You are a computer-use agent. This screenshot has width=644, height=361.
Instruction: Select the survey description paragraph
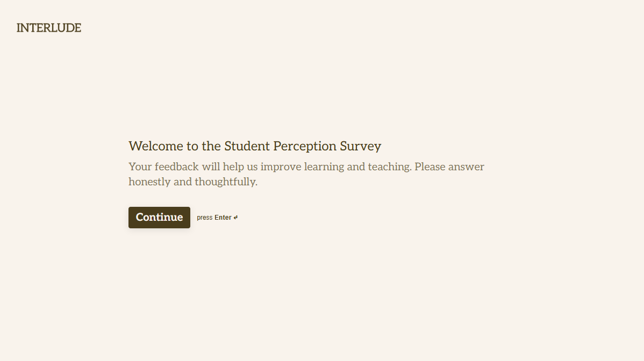pos(305,174)
